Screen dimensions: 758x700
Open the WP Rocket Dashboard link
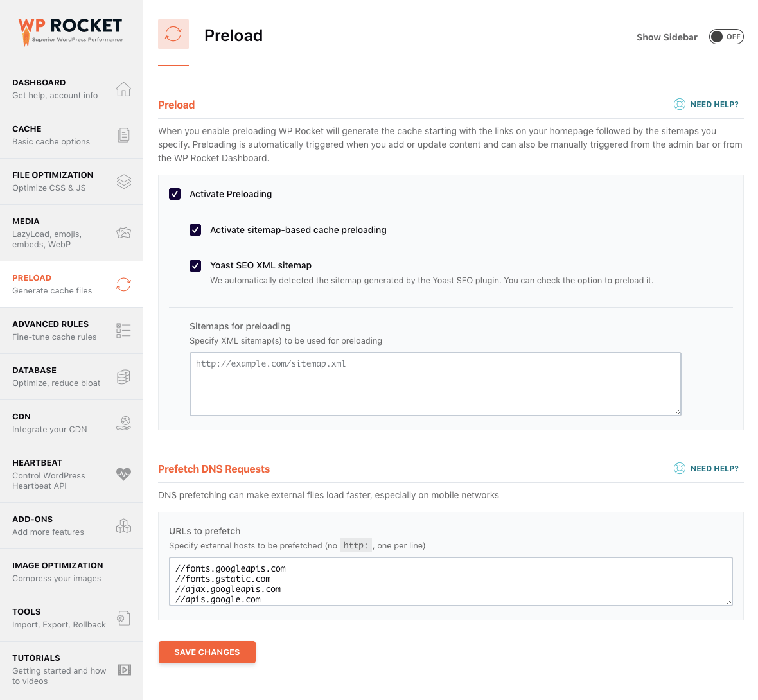tap(220, 157)
